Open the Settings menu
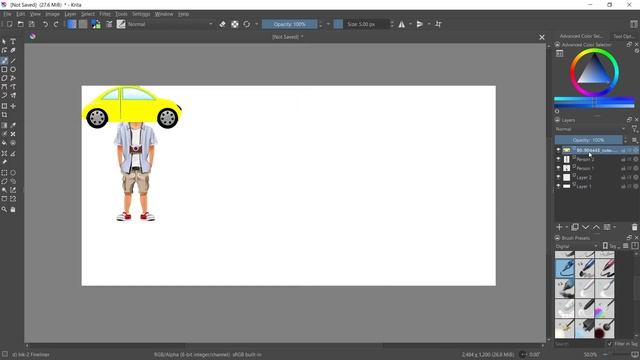This screenshot has width=640, height=360. (141, 14)
